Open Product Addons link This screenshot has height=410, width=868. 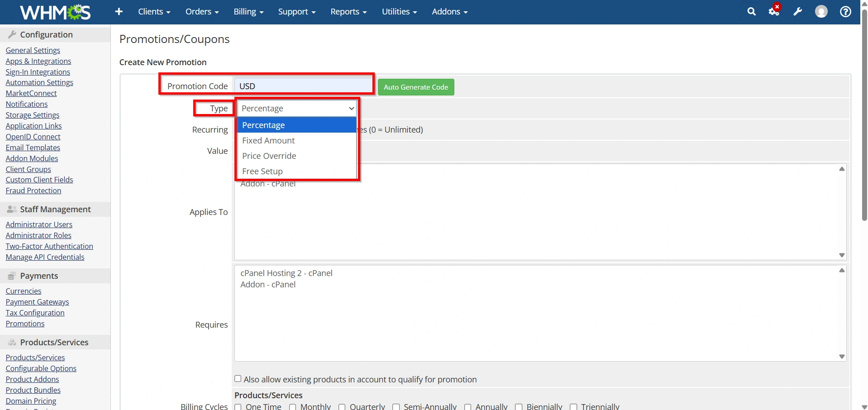tap(32, 379)
